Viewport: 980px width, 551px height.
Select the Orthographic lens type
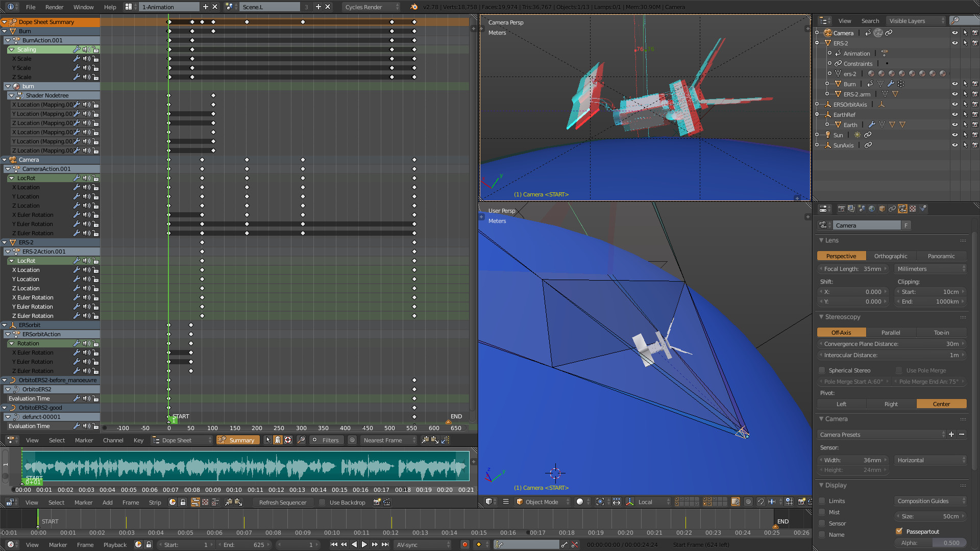point(891,256)
